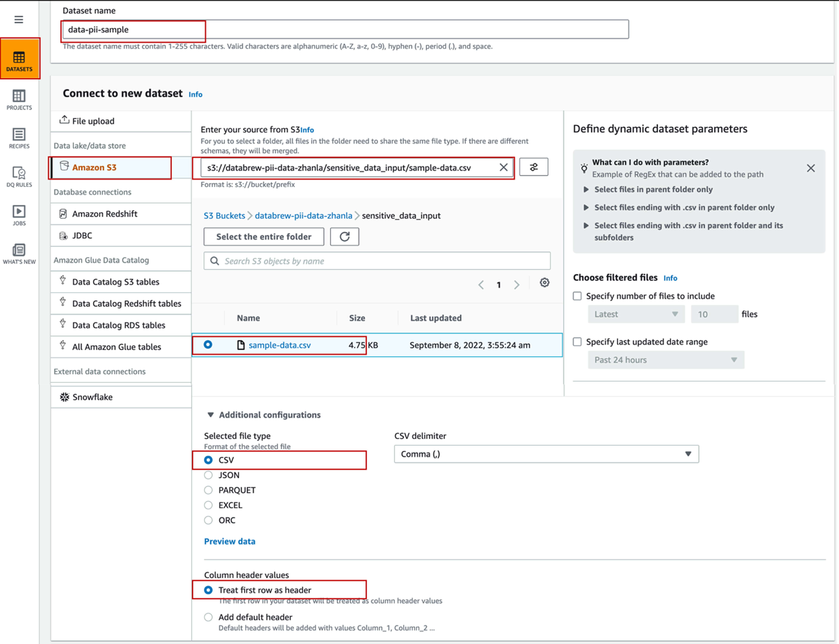The image size is (839, 644).
Task: Clear the S3 source path with X icon
Action: [x=503, y=168]
